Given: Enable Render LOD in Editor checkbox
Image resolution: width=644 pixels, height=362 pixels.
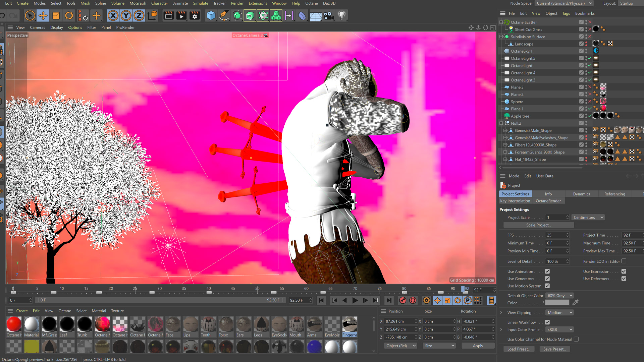Looking at the screenshot, I should 624,261.
